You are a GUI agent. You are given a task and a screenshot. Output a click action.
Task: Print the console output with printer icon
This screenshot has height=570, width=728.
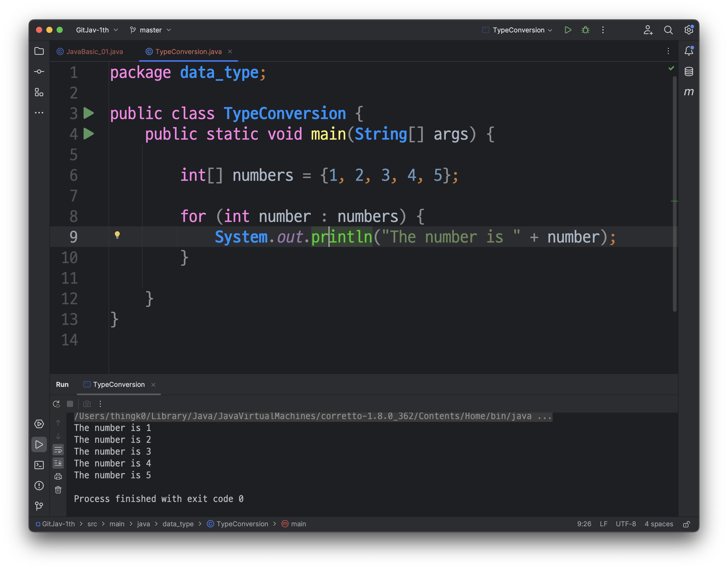click(x=58, y=476)
